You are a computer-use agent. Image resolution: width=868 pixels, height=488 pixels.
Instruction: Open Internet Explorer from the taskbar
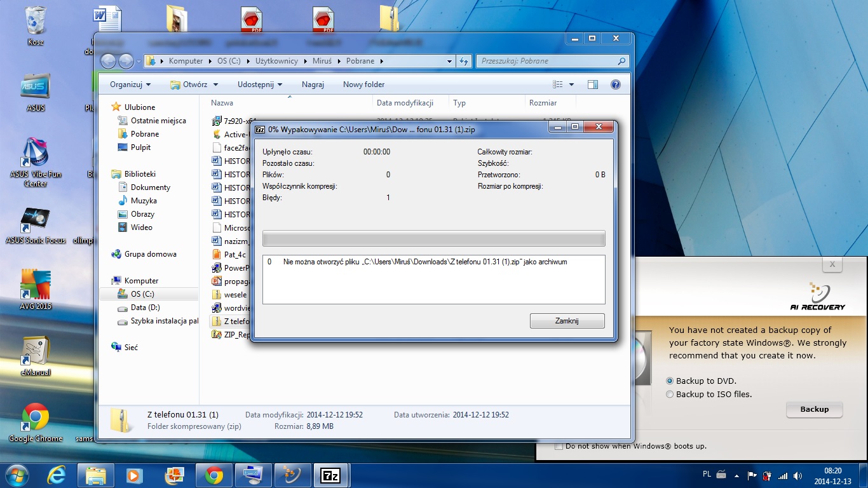coord(57,475)
